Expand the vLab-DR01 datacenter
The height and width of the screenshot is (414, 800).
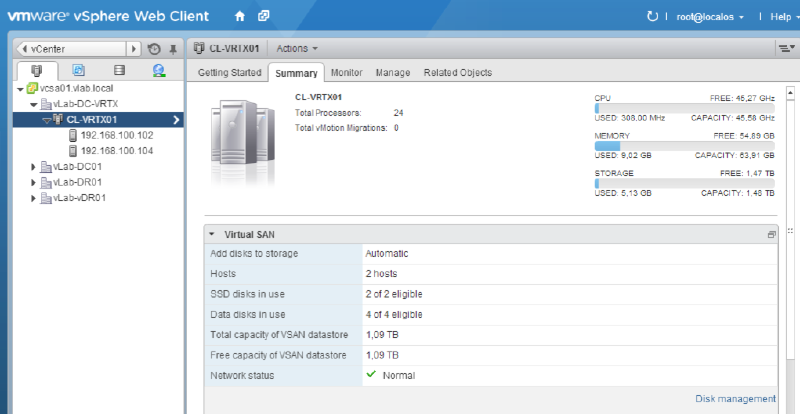34,183
